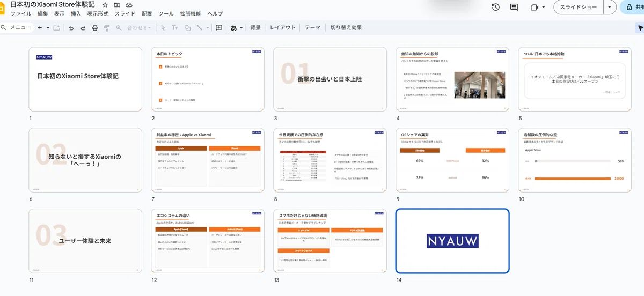Open the 配置 menu
Image resolution: width=644 pixels, height=296 pixels.
tap(147, 14)
